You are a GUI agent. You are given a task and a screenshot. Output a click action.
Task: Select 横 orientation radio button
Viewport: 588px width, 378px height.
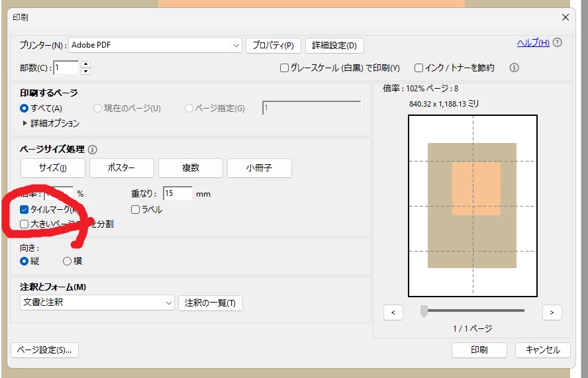(x=67, y=261)
